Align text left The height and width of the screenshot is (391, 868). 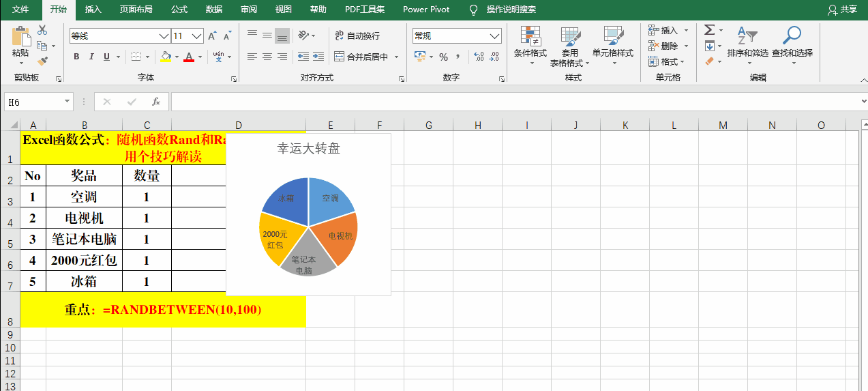click(x=252, y=57)
